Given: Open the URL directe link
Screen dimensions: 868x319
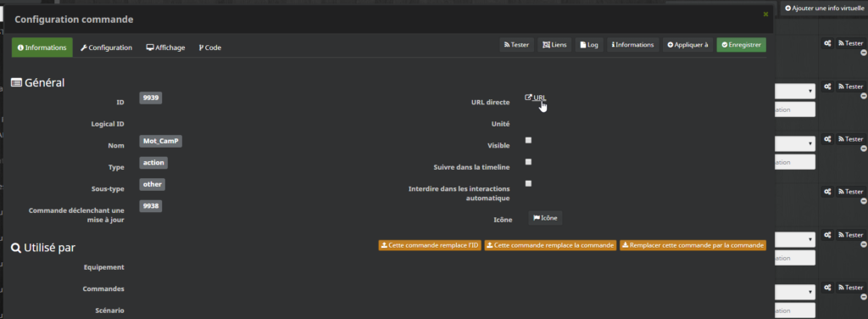Looking at the screenshot, I should pos(536,98).
